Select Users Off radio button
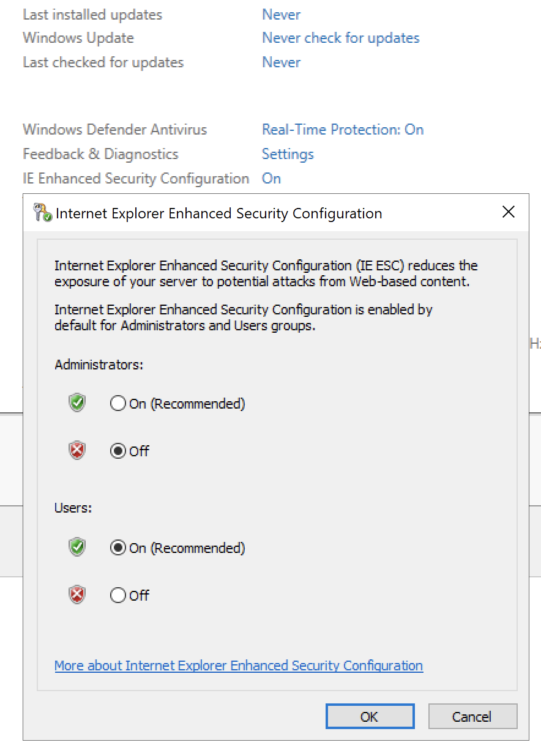 pos(118,595)
